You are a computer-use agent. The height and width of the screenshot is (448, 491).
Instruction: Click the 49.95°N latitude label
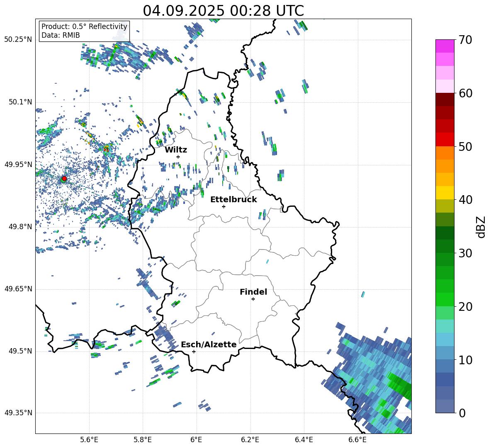point(18,165)
